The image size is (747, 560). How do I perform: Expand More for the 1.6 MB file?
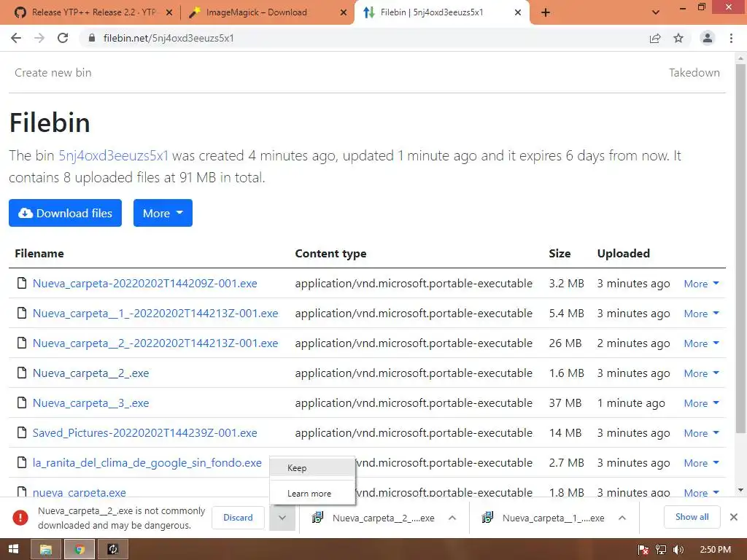point(701,374)
